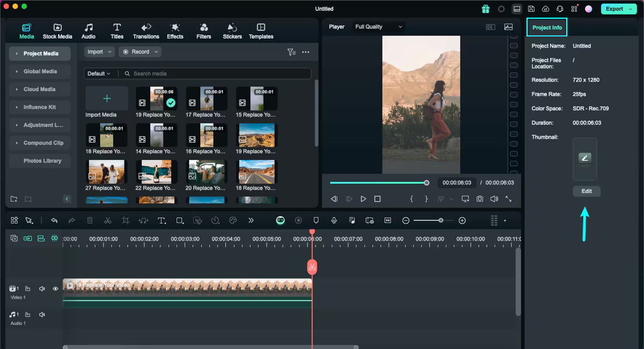
Task: Open the Effects tab
Action: coord(175,31)
